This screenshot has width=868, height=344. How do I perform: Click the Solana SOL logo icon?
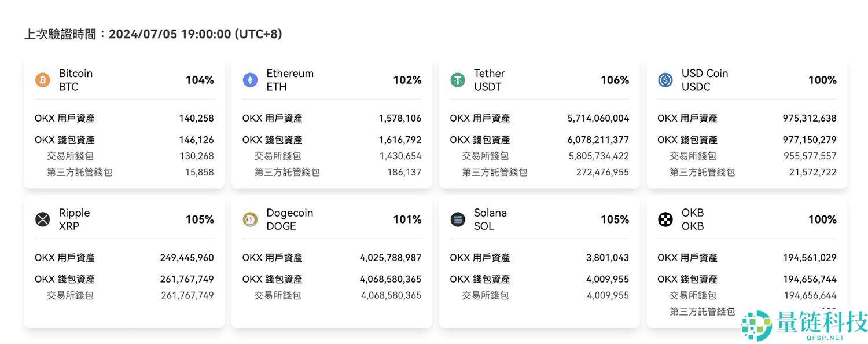click(x=458, y=220)
